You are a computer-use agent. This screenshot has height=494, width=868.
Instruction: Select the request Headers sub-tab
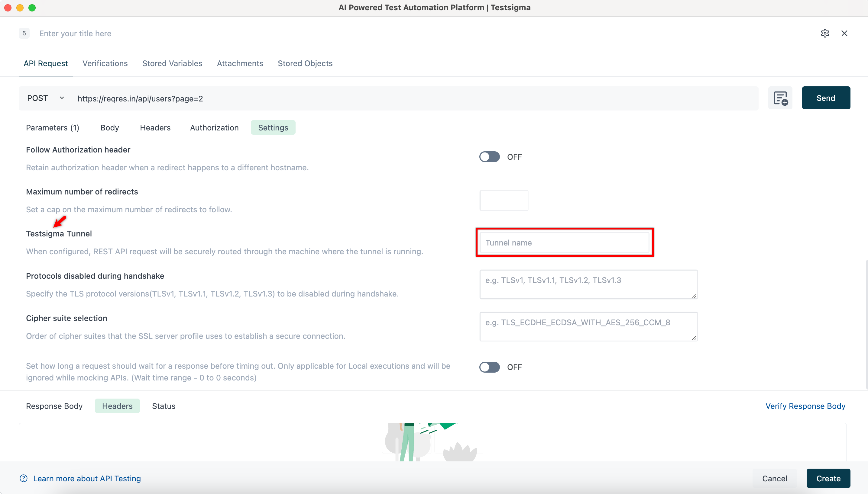coord(155,127)
